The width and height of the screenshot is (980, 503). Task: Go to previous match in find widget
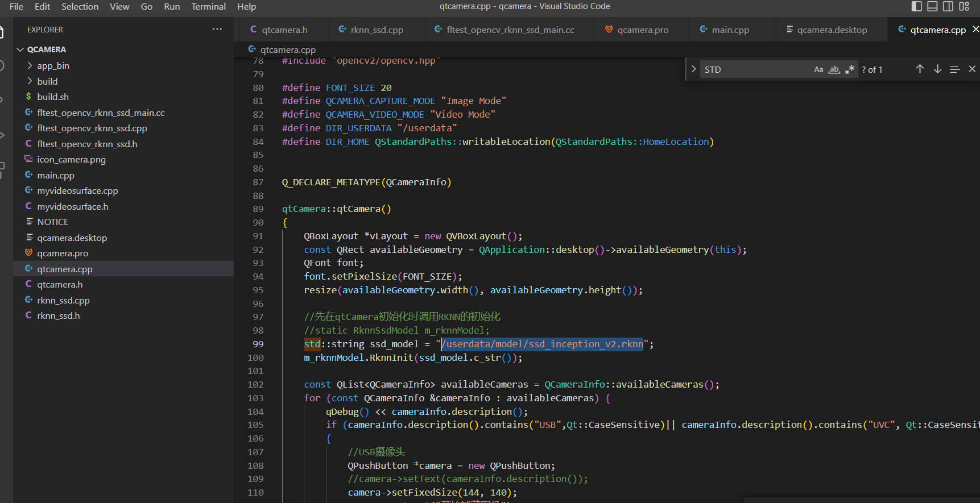(920, 69)
